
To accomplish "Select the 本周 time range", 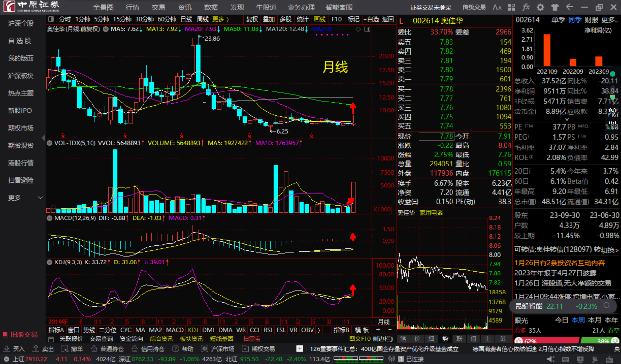I will tap(578, 320).
